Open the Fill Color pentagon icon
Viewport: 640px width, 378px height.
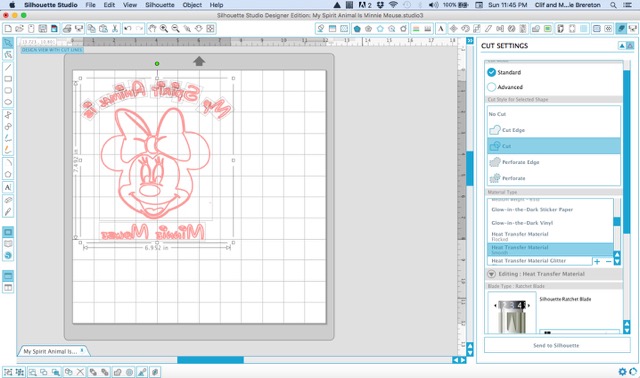pos(357,29)
